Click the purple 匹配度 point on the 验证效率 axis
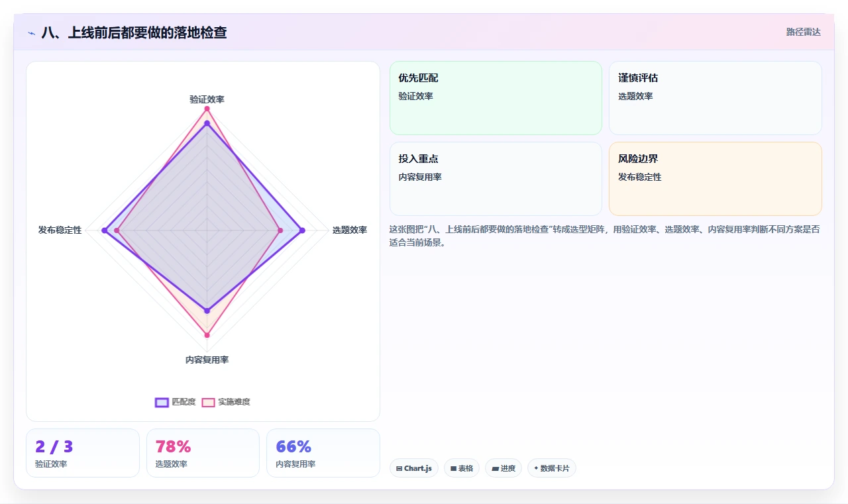Viewport: 848px width, 504px height. point(207,123)
